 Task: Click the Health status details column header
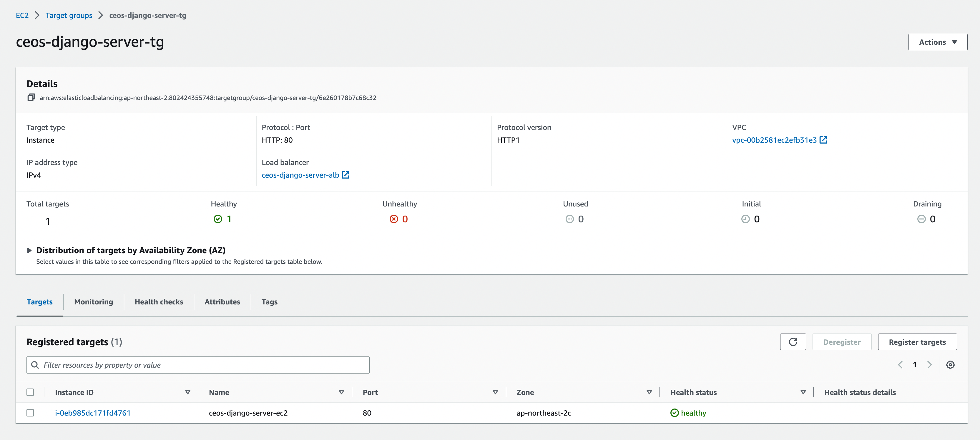click(860, 392)
